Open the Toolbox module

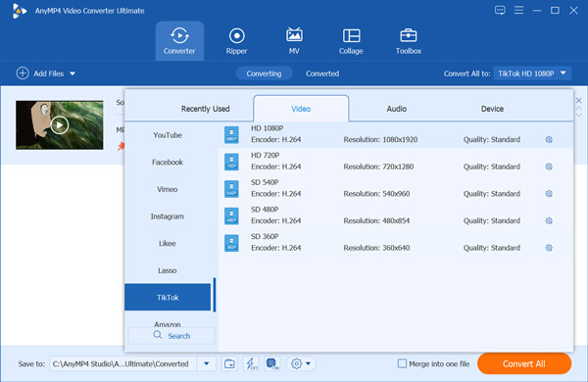point(409,41)
